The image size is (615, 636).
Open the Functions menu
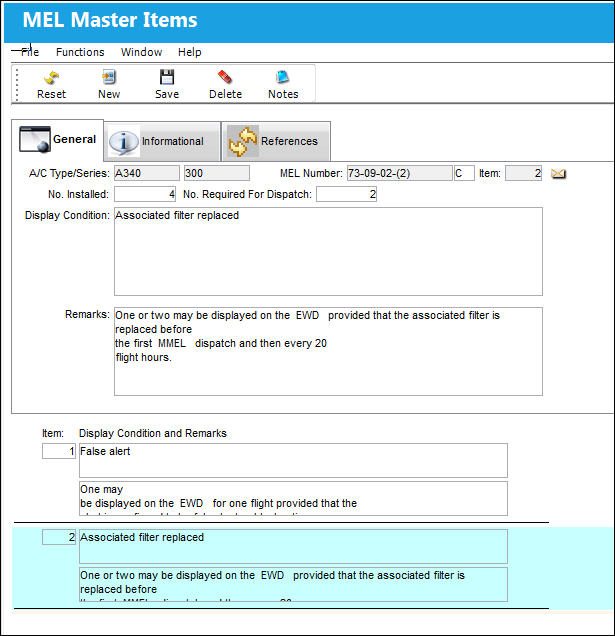click(x=80, y=52)
